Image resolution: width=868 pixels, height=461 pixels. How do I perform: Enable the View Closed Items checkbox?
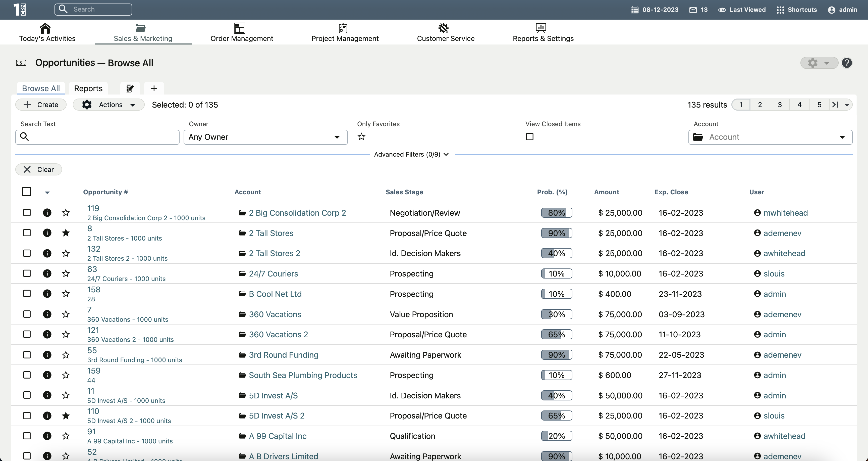pos(529,136)
